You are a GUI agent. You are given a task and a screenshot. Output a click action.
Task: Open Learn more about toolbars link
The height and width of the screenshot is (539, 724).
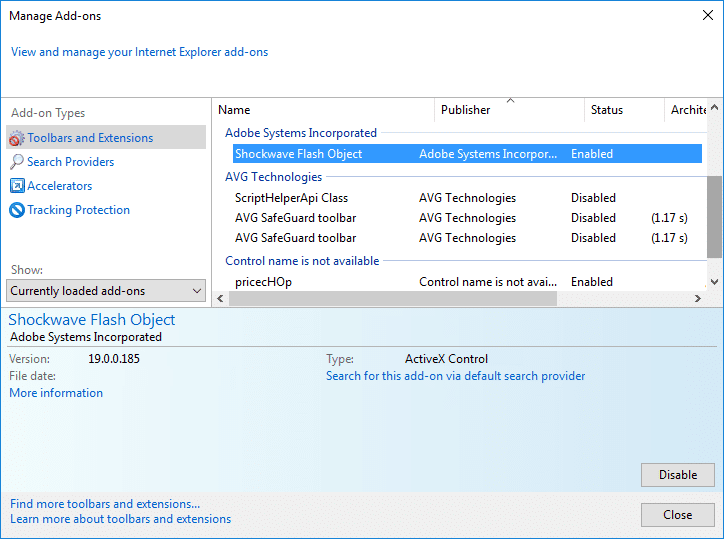point(120,519)
